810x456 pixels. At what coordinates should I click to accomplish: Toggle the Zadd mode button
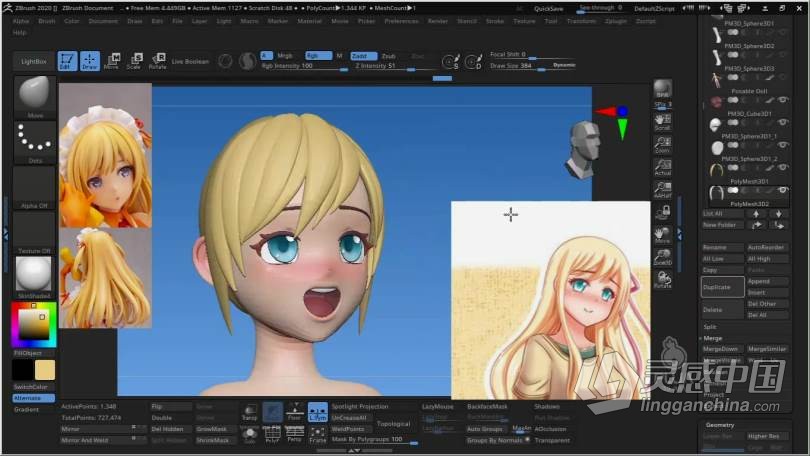pyautogui.click(x=363, y=56)
